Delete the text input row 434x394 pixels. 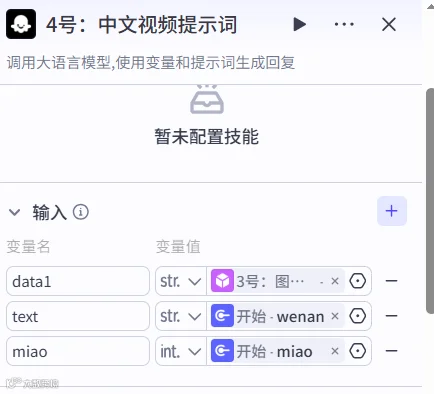391,316
